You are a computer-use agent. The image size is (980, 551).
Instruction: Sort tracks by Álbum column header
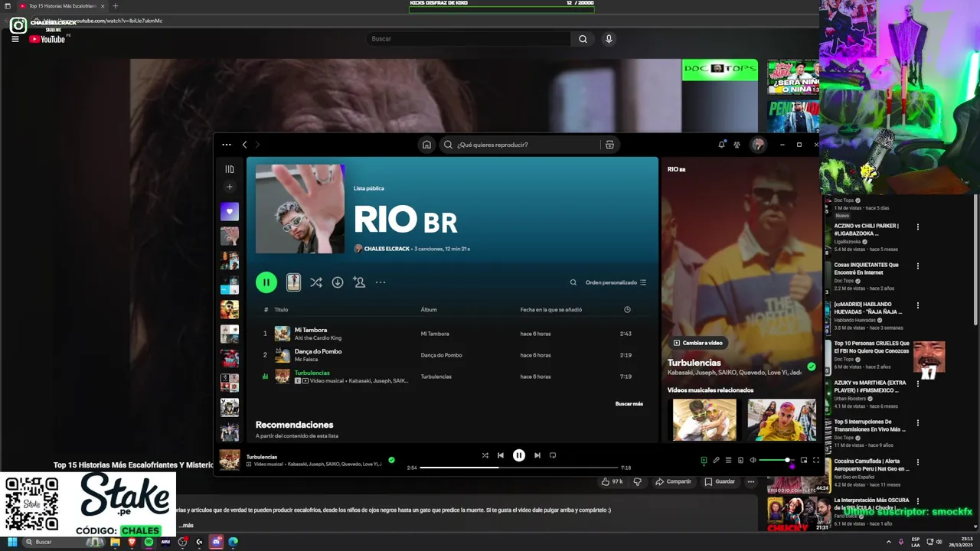tap(429, 310)
